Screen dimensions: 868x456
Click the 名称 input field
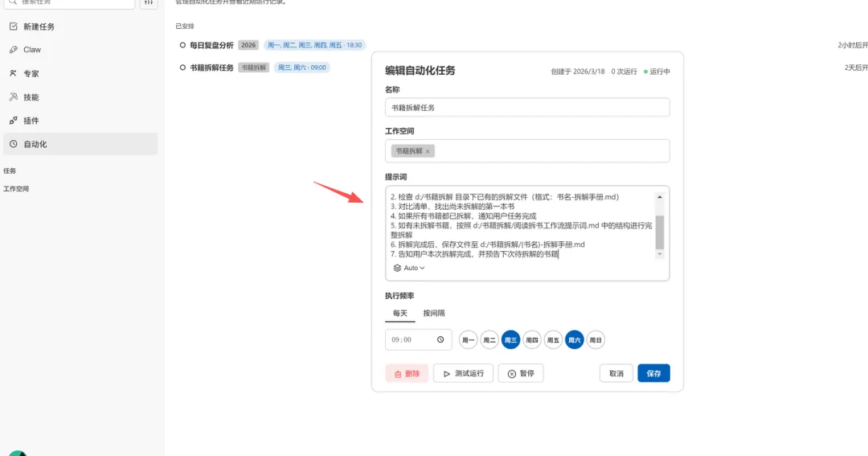coord(527,108)
